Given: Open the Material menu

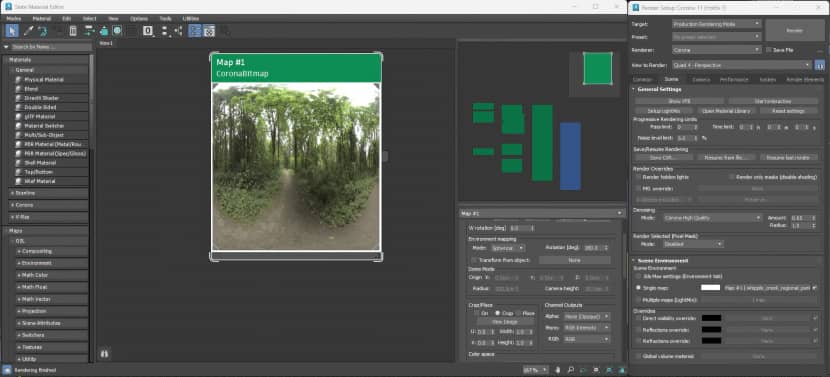Looking at the screenshot, I should point(42,18).
